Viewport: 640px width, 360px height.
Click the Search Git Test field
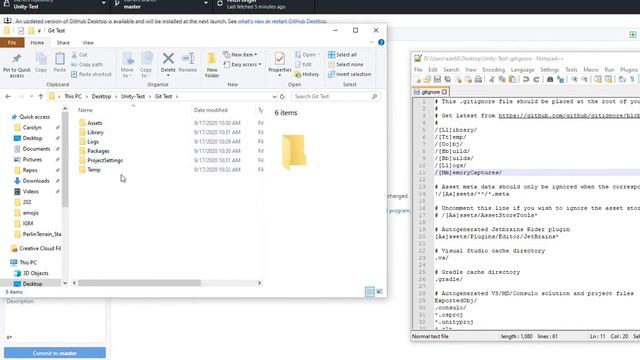335,96
